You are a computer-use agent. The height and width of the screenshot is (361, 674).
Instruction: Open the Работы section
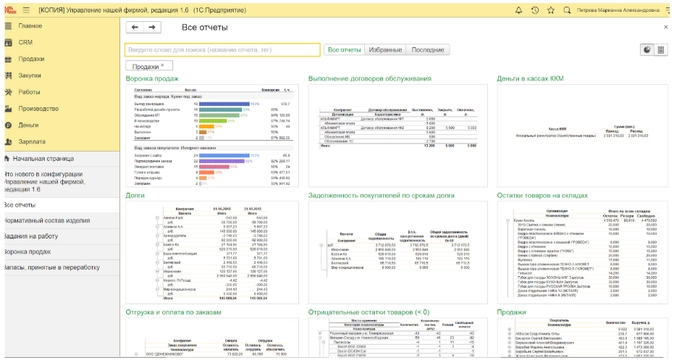(29, 92)
